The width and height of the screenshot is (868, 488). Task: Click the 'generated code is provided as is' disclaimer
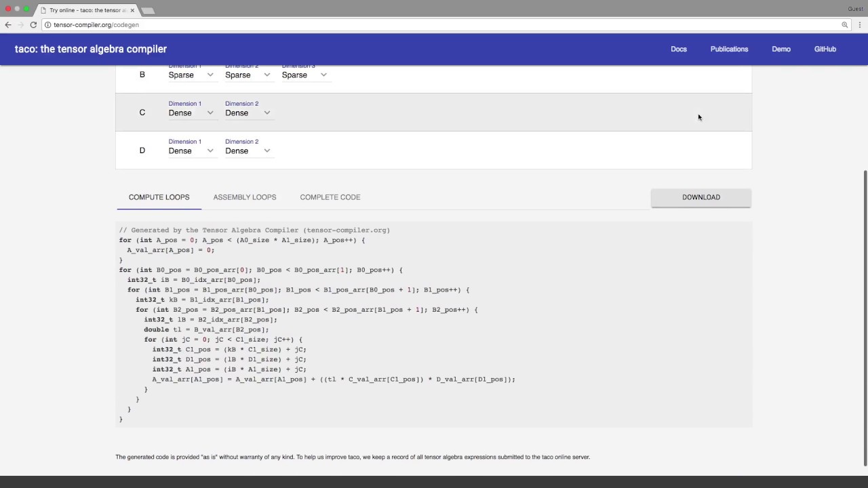click(x=353, y=457)
